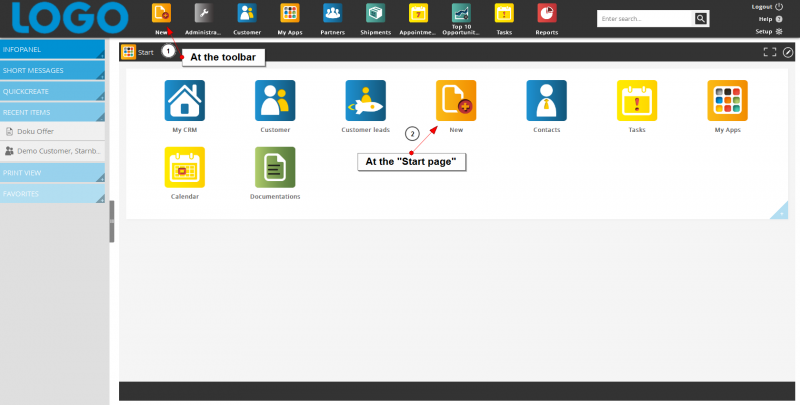Open Partners in the top toolbar
The width and height of the screenshot is (800, 405).
332,14
